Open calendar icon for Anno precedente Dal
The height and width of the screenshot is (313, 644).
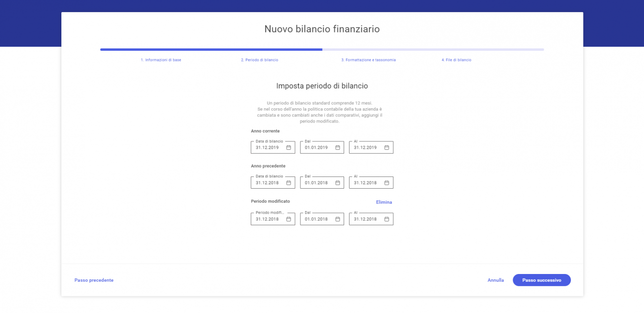click(x=337, y=183)
